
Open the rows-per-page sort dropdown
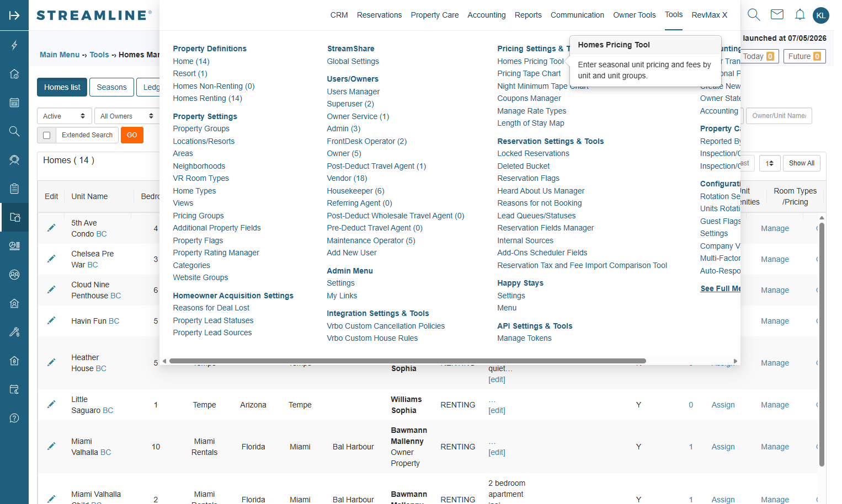[x=770, y=163]
